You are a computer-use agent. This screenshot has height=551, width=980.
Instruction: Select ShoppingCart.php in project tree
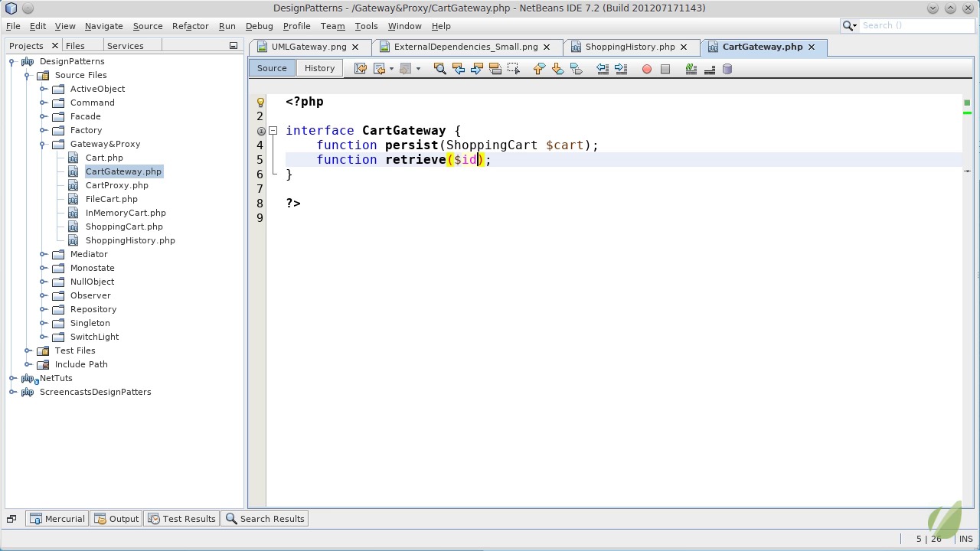coord(124,227)
